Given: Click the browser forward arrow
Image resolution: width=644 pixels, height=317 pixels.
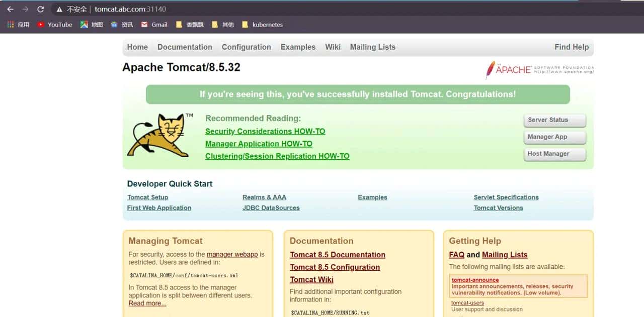Looking at the screenshot, I should click(x=25, y=9).
